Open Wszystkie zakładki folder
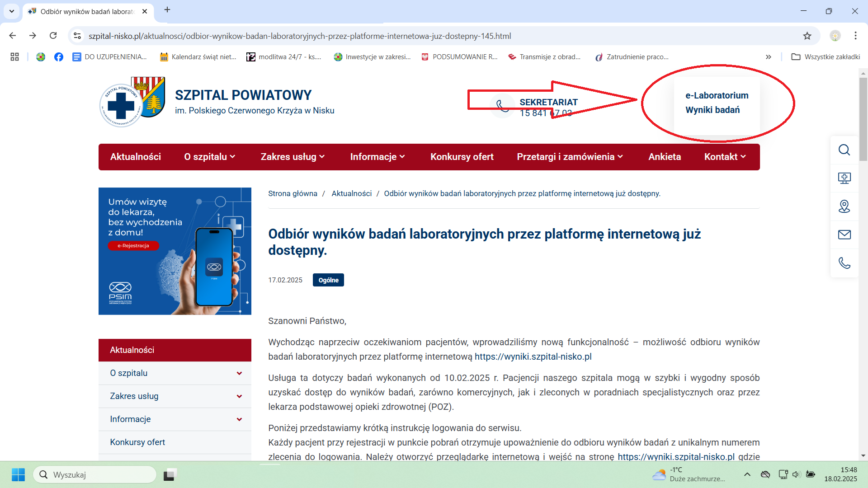This screenshot has width=868, height=488. pyautogui.click(x=826, y=57)
